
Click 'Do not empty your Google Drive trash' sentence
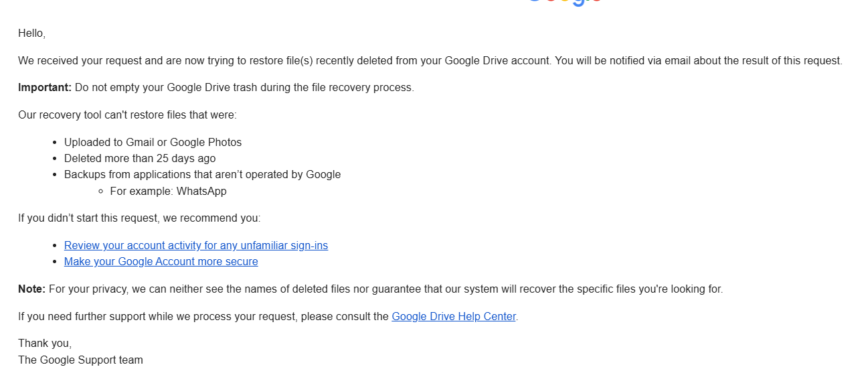[x=244, y=87]
